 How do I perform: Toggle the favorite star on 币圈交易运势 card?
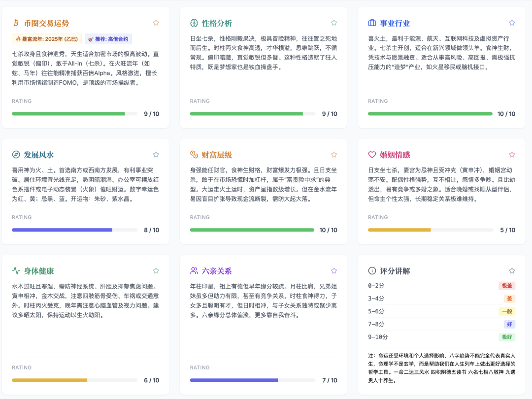click(156, 23)
